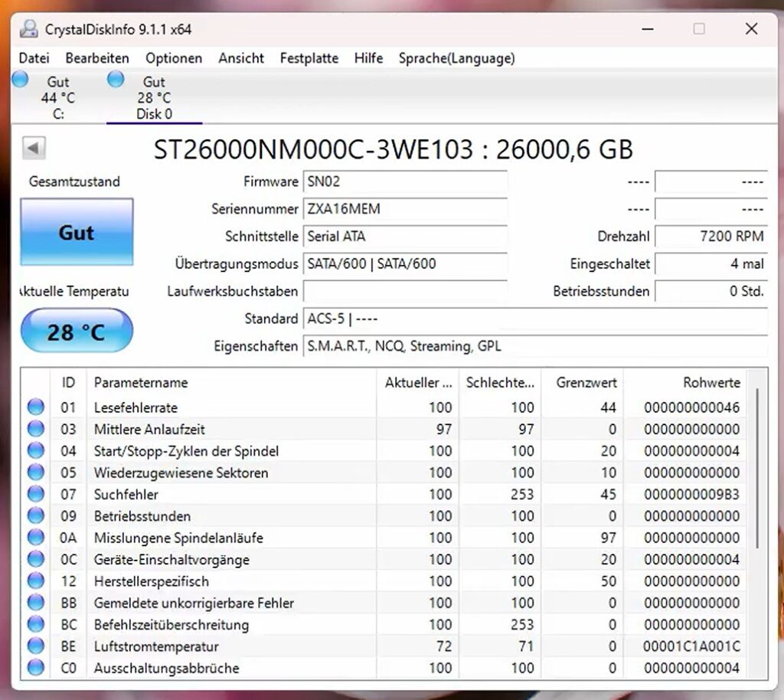Screen dimensions: 784x700
Task: Click the 28 °C temperature button
Action: pos(77,332)
